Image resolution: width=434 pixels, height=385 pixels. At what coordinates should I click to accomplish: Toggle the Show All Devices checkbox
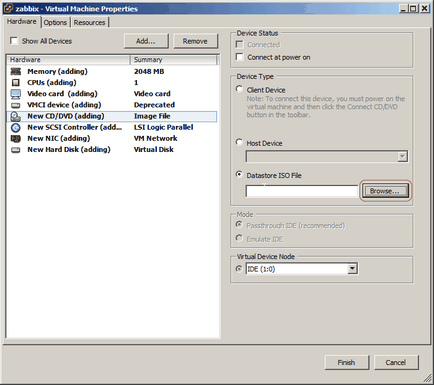click(x=14, y=41)
